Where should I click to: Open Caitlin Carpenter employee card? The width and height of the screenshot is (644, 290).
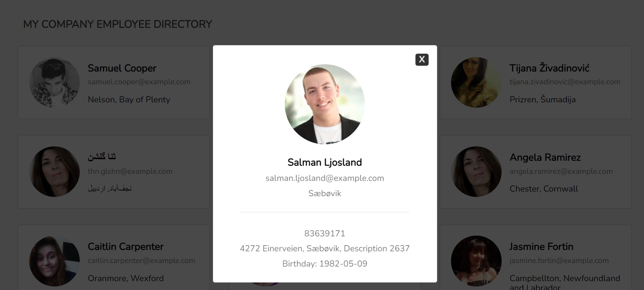tap(114, 257)
